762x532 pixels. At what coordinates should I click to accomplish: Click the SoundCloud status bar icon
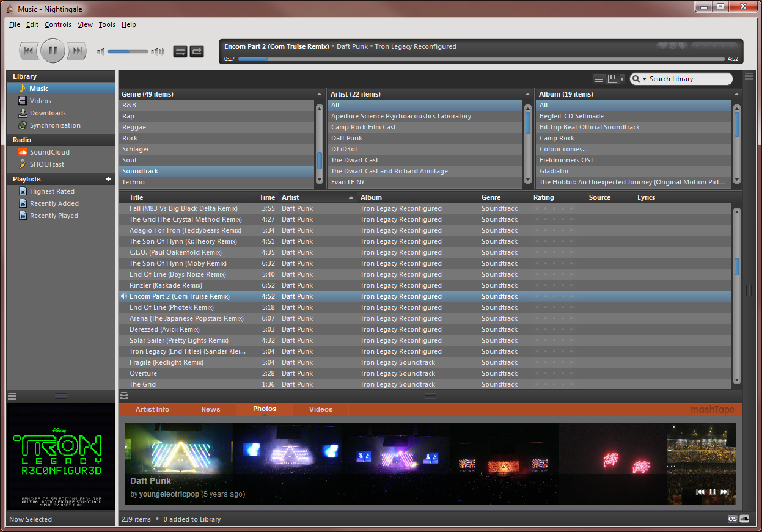(x=744, y=519)
